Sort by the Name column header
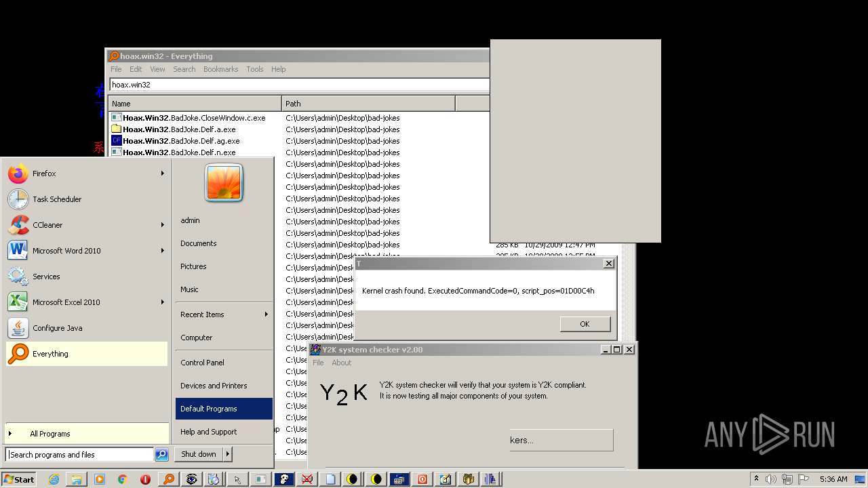 (x=195, y=104)
